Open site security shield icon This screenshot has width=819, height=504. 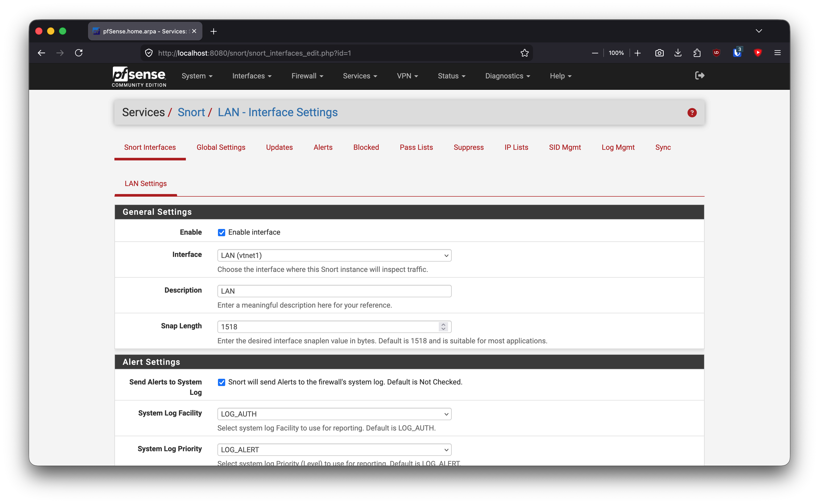click(x=149, y=53)
